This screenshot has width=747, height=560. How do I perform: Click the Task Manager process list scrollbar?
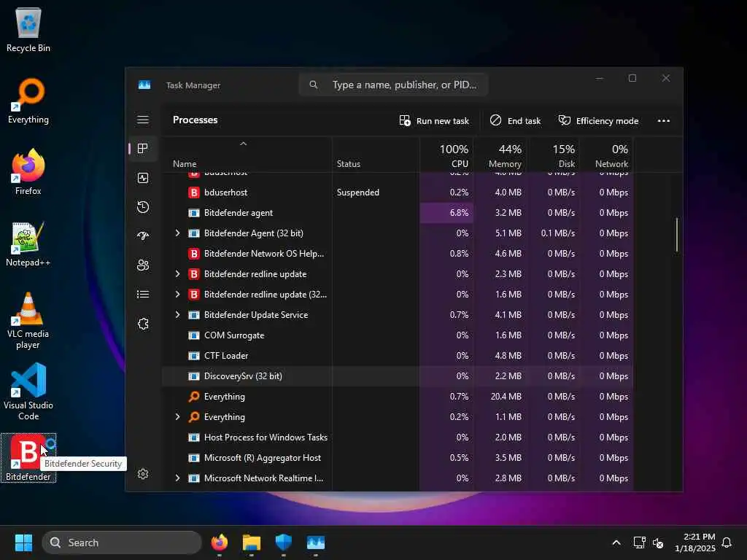676,235
